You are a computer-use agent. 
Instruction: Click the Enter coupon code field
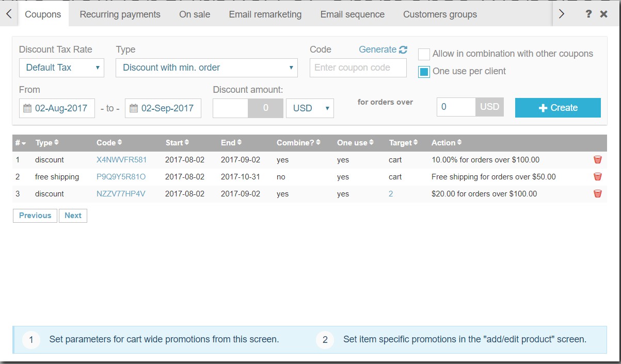click(x=358, y=68)
